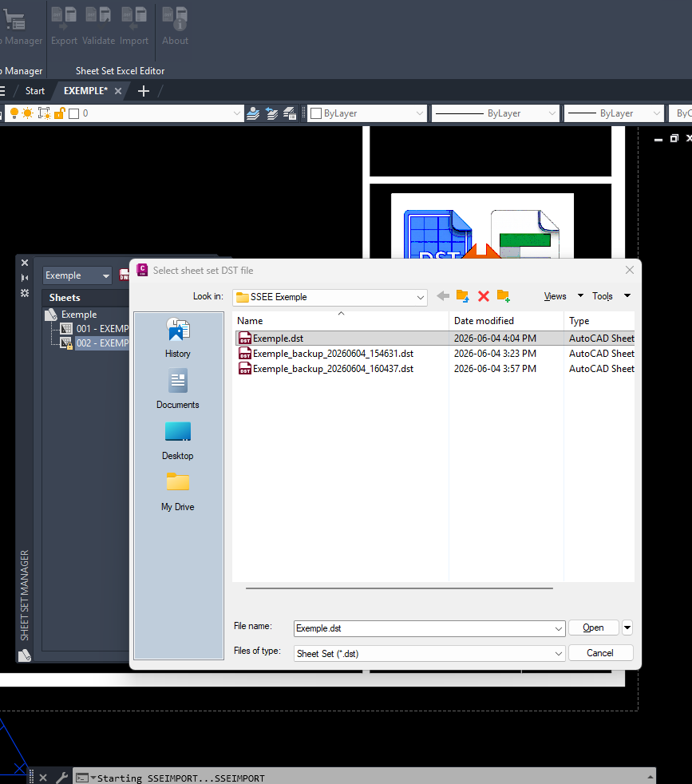Open the Exemple sheet set dropdown
This screenshot has height=784, width=692.
(77, 275)
